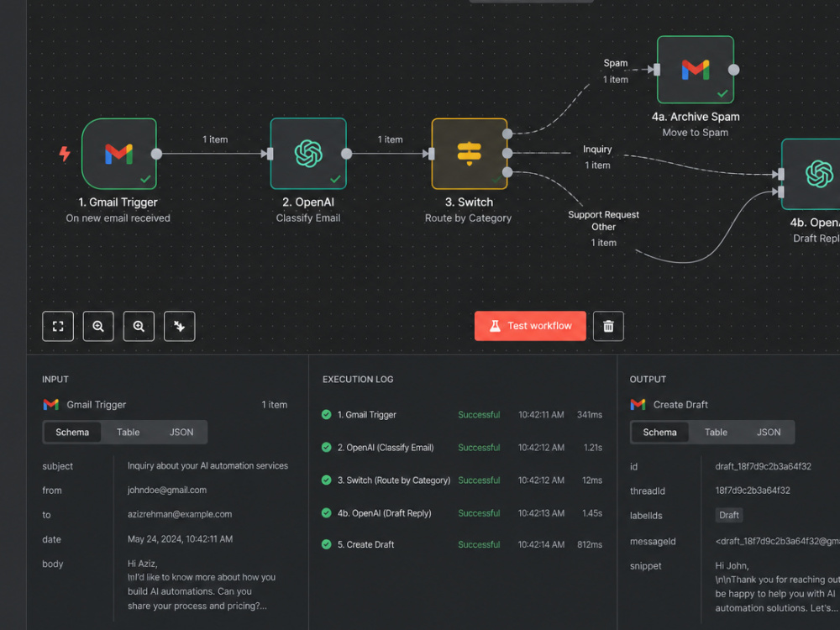Select the 4b OpenAI Draft Reply node

811,174
